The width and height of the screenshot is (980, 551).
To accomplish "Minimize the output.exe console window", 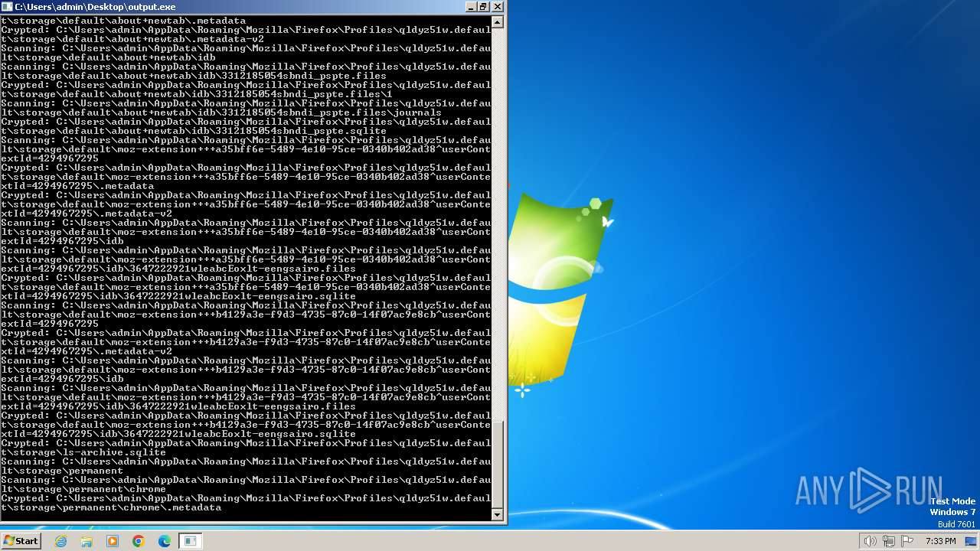I will pyautogui.click(x=470, y=7).
